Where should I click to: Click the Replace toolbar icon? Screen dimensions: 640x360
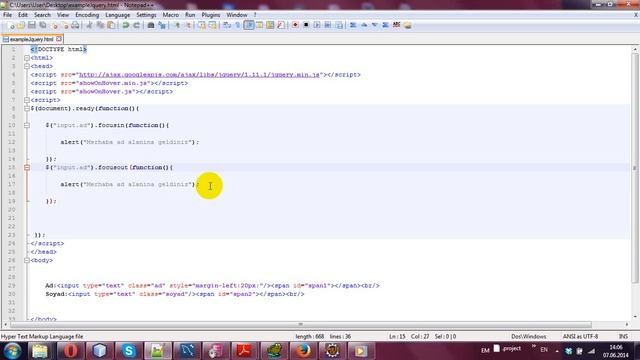(x=162, y=25)
